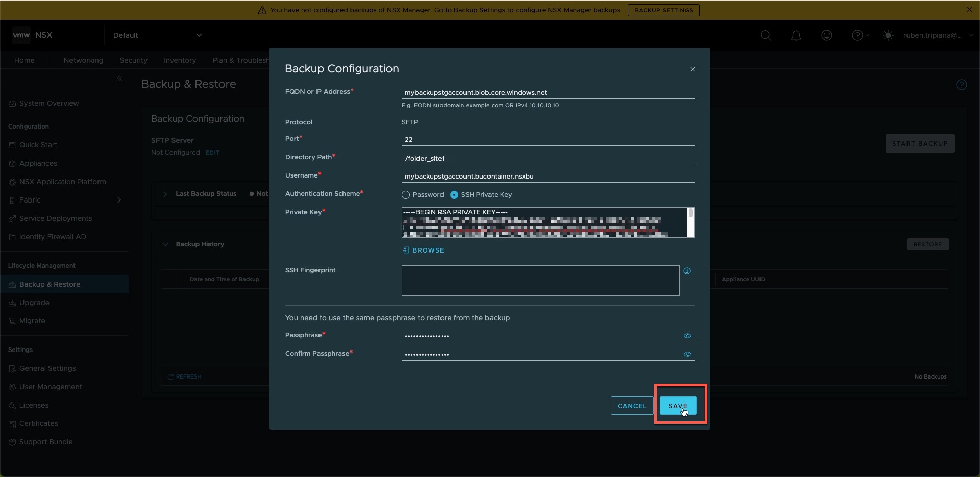Open the search magnifier in the header

[766, 35]
